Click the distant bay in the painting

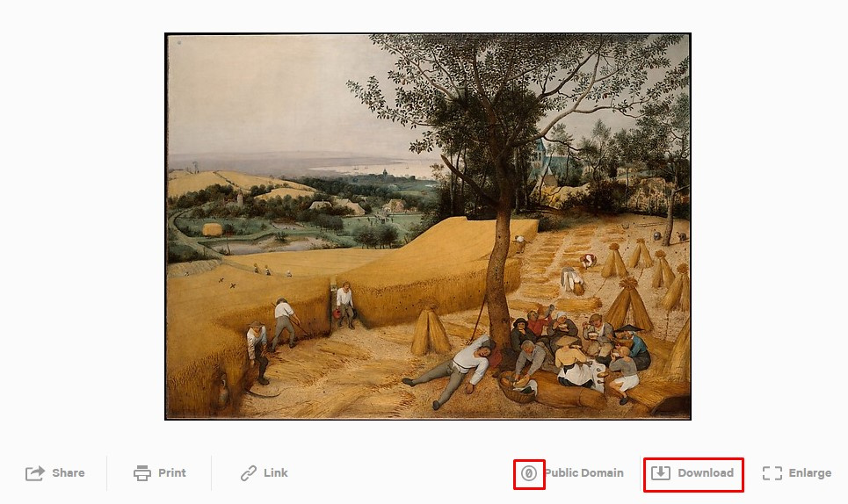[x=373, y=169]
